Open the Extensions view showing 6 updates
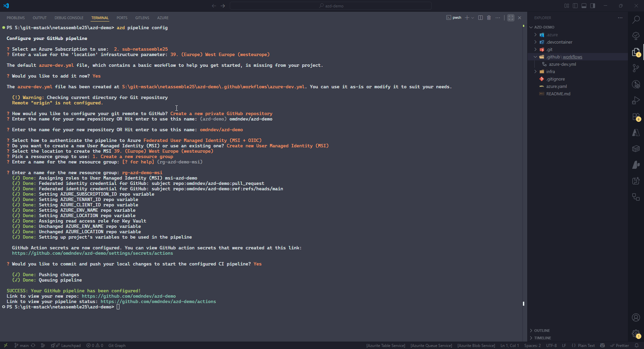This screenshot has width=644, height=349. (636, 117)
